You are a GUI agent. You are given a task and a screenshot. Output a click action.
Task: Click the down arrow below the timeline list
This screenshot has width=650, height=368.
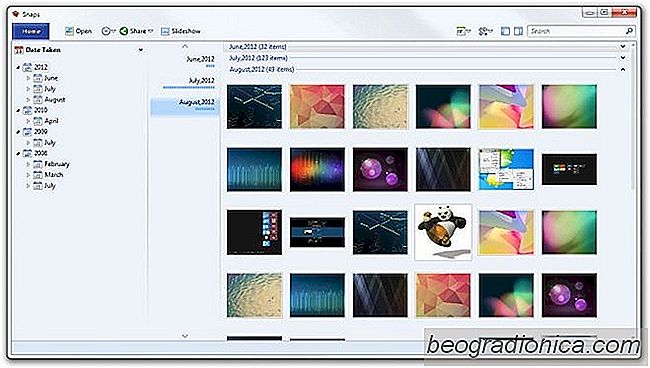pos(185,336)
